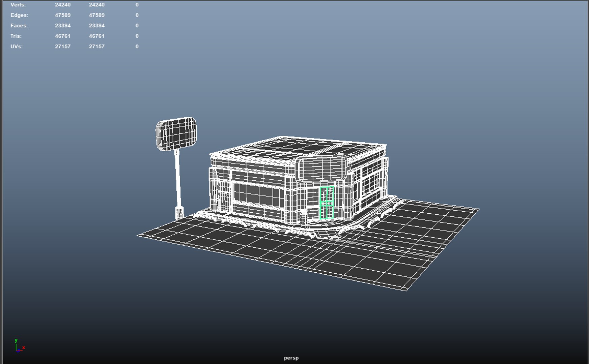The height and width of the screenshot is (364, 589).
Task: Select the green highlighted door mesh
Action: point(327,203)
